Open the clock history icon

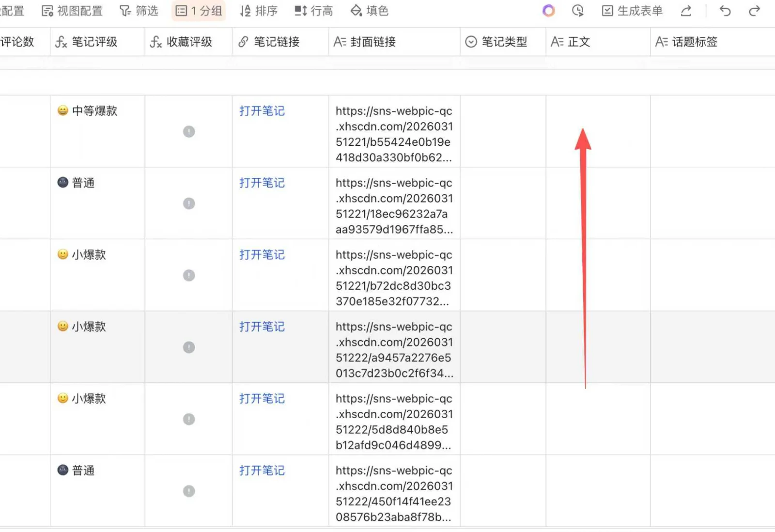point(577,11)
